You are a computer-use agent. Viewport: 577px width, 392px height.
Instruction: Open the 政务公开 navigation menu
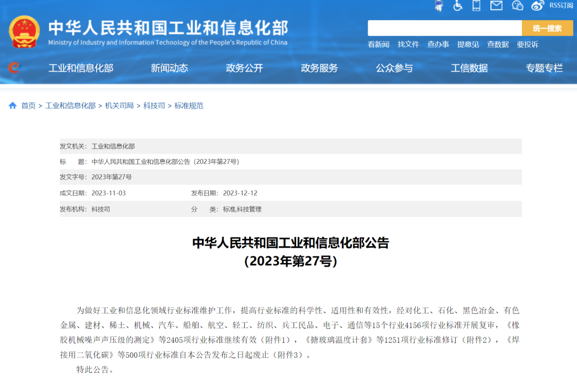click(x=244, y=68)
